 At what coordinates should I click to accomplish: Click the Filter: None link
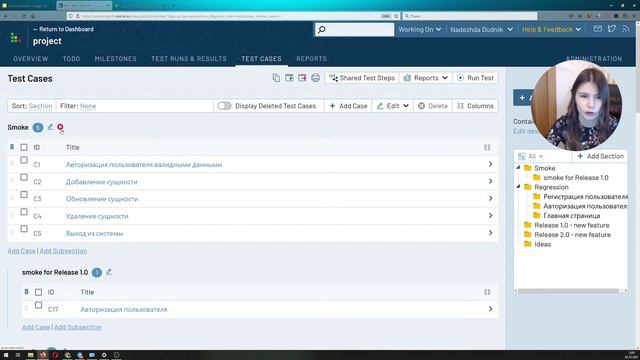pos(88,106)
